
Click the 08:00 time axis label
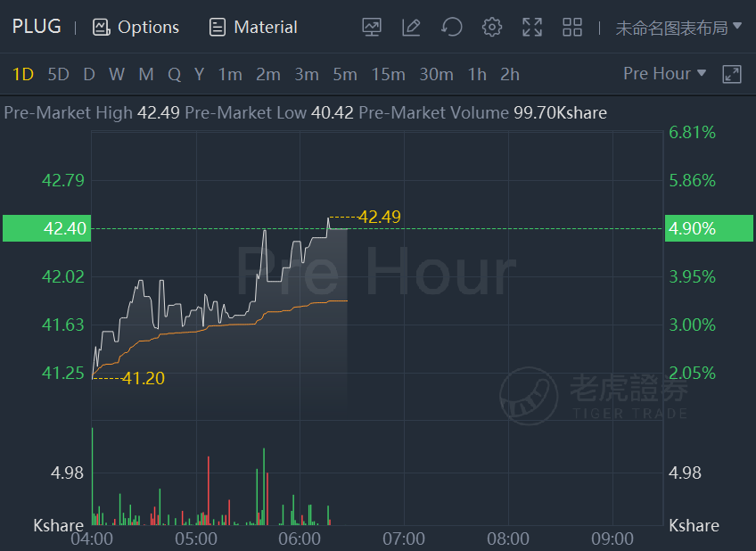click(x=508, y=539)
